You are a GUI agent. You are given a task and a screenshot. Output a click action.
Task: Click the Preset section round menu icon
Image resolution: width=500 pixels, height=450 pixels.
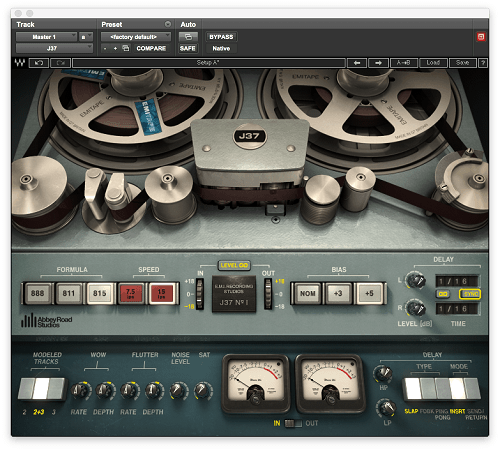[168, 24]
